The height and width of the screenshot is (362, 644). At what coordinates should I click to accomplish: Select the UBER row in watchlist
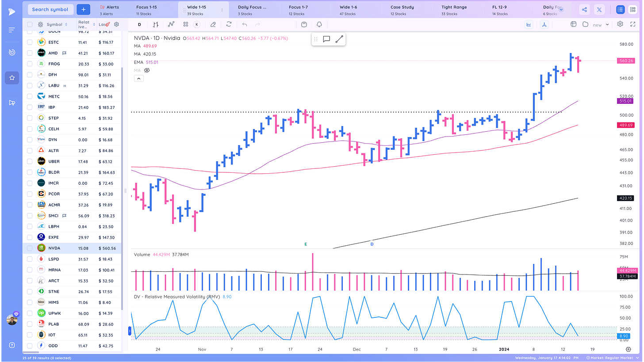72,161
